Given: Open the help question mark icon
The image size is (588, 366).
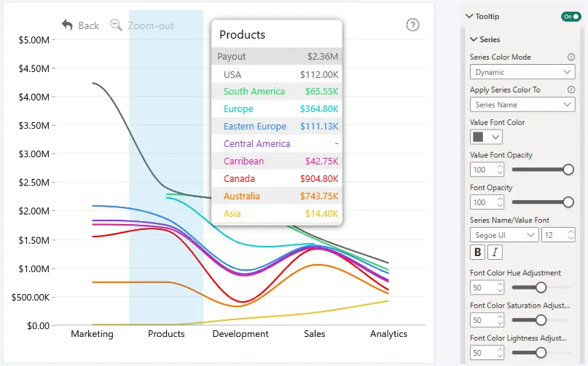Looking at the screenshot, I should tap(412, 25).
